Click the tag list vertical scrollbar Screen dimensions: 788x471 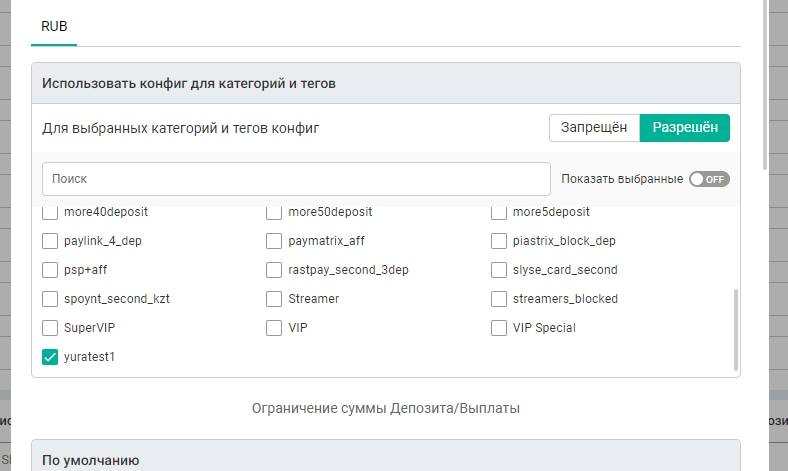[x=736, y=330]
